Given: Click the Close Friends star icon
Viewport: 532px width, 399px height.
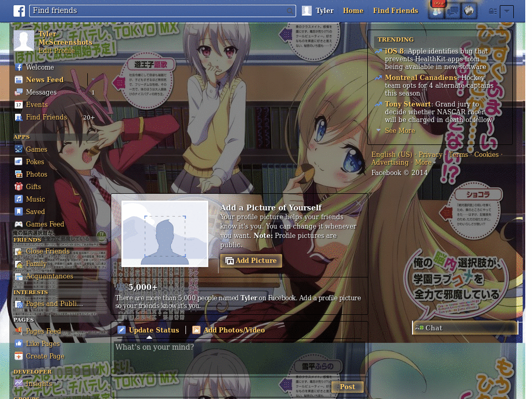Looking at the screenshot, I should (x=19, y=251).
